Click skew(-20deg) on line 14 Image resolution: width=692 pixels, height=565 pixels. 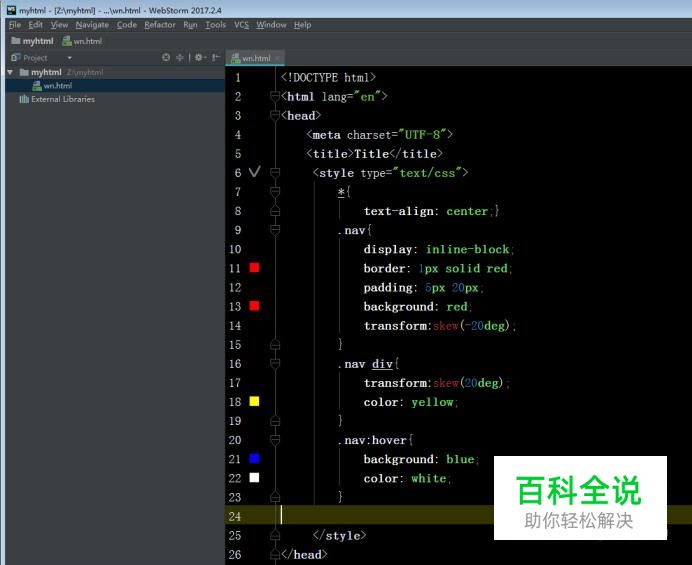[x=471, y=326]
